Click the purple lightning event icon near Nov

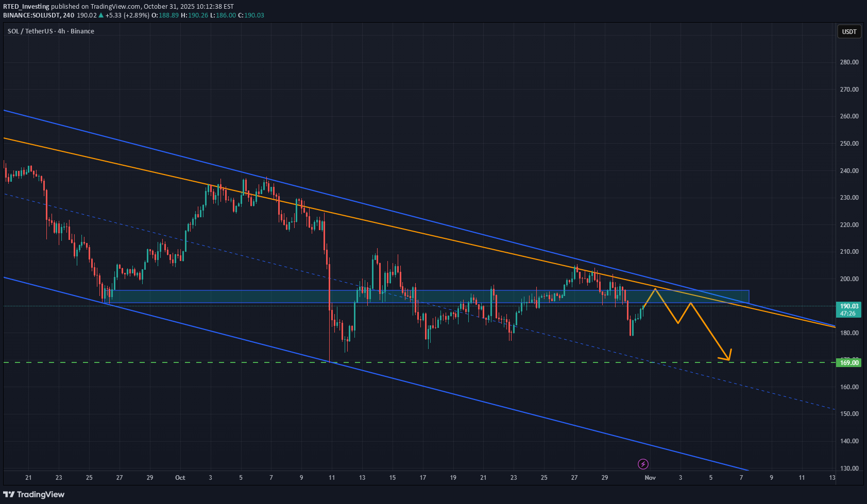coord(643,464)
